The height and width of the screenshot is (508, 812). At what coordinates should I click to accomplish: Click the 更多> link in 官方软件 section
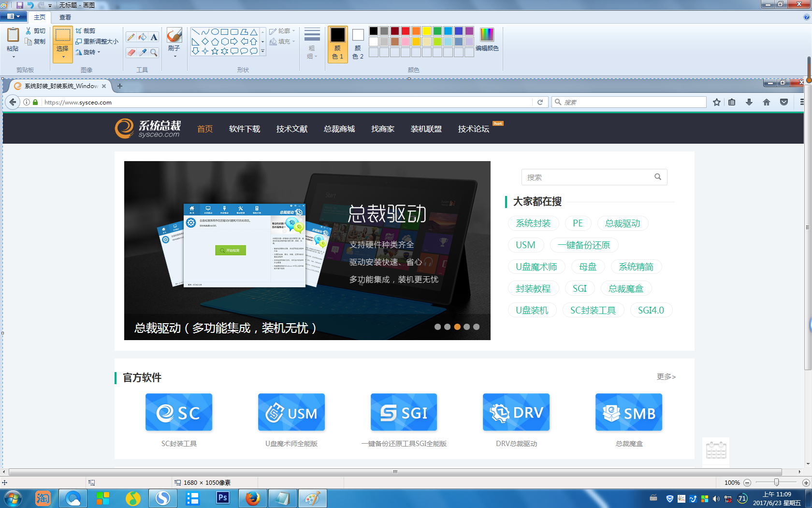click(x=666, y=376)
